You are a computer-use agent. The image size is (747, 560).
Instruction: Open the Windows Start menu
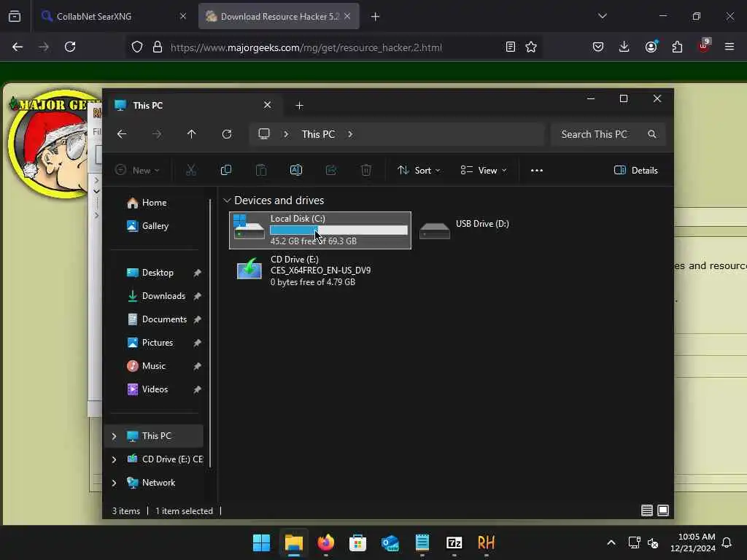tap(262, 542)
